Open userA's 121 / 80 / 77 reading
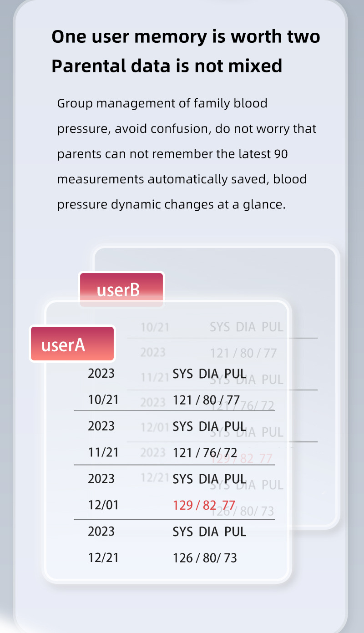The height and width of the screenshot is (633, 364). pyautogui.click(x=206, y=400)
